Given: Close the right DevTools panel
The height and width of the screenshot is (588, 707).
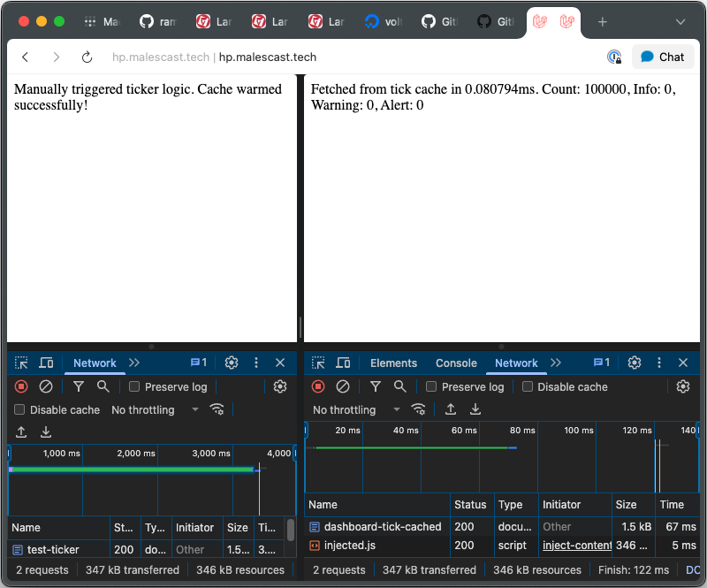Looking at the screenshot, I should pyautogui.click(x=683, y=363).
